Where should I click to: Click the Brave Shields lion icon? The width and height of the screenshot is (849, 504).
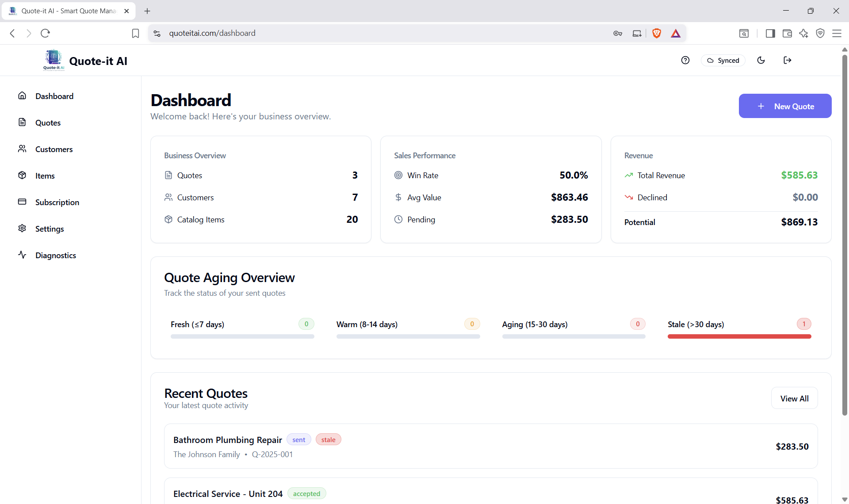[657, 33]
